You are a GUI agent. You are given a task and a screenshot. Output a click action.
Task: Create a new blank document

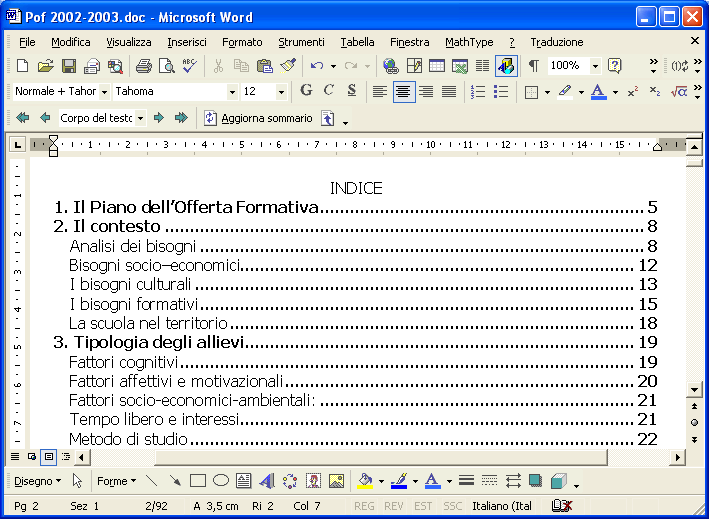(22, 66)
